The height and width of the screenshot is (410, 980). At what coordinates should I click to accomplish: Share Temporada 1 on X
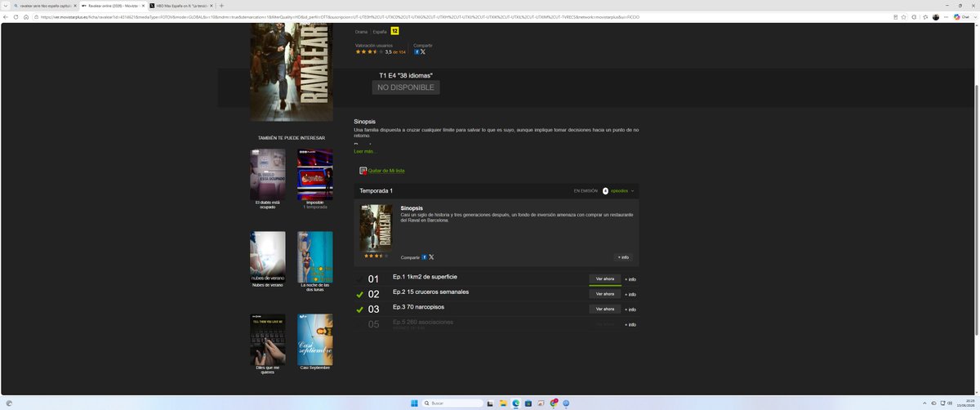point(431,256)
